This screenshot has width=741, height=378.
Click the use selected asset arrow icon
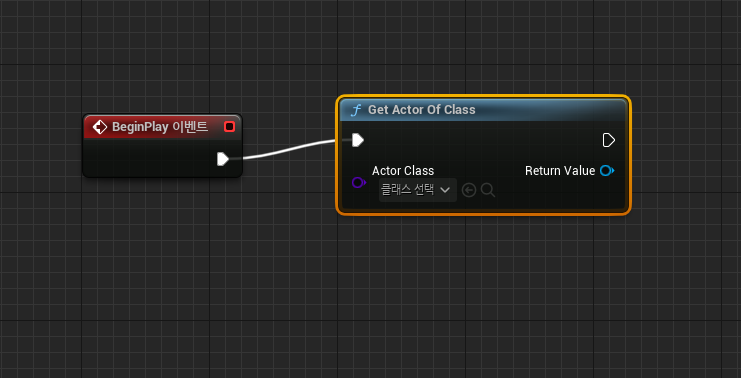click(468, 190)
